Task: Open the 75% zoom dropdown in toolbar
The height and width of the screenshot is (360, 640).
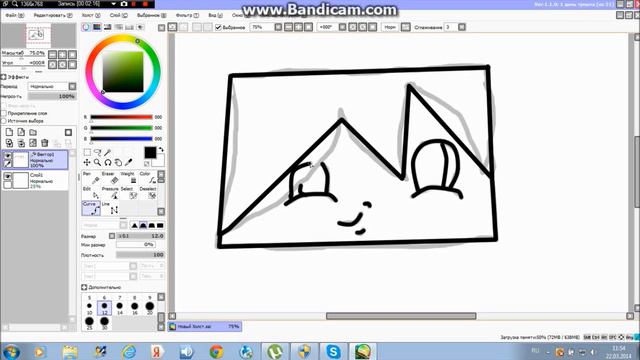Action: pos(278,27)
